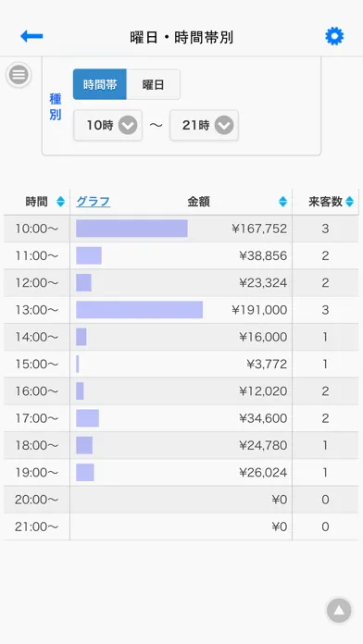The width and height of the screenshot is (363, 644).
Task: Sort by the 来客数 column arrows
Action: pyautogui.click(x=349, y=202)
